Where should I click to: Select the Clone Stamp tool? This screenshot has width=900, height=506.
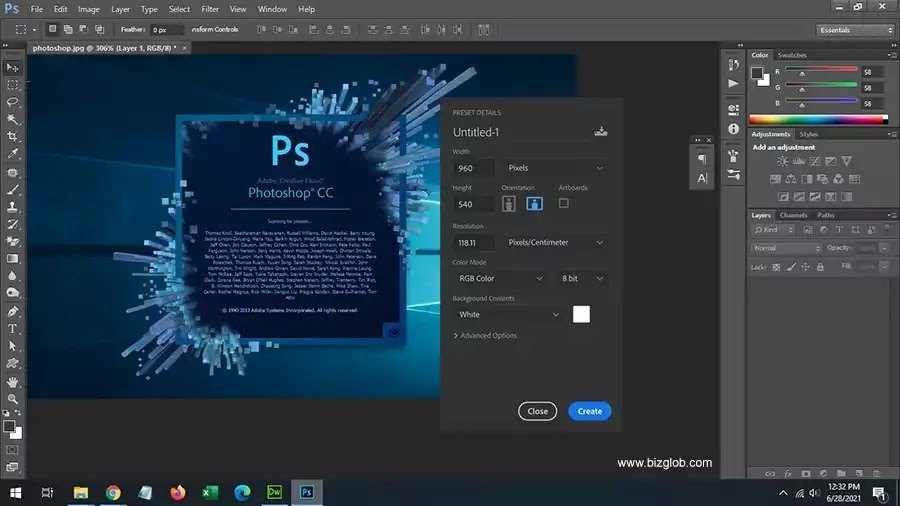[x=12, y=207]
